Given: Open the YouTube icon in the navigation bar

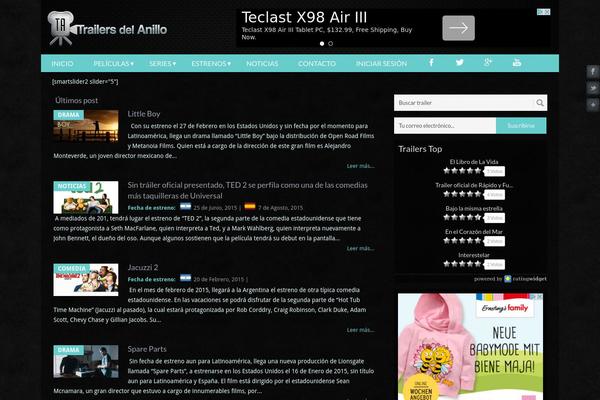Looking at the screenshot, I should [517, 62].
